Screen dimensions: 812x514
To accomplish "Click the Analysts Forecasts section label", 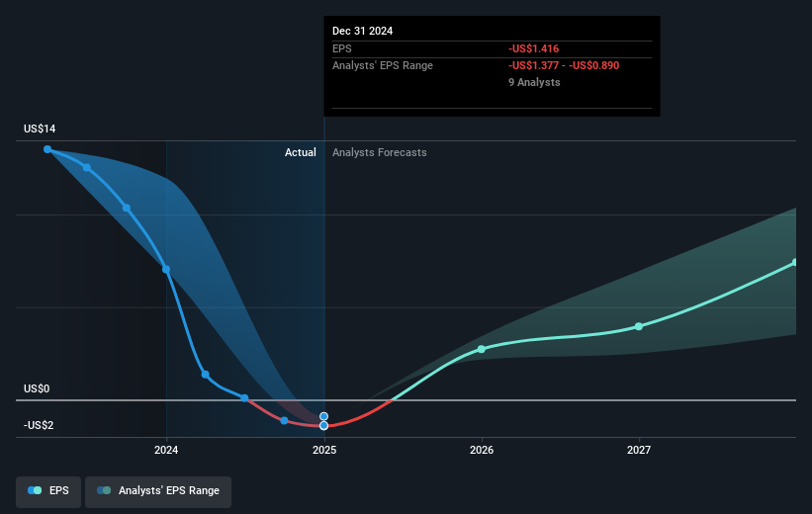I will 380,152.
